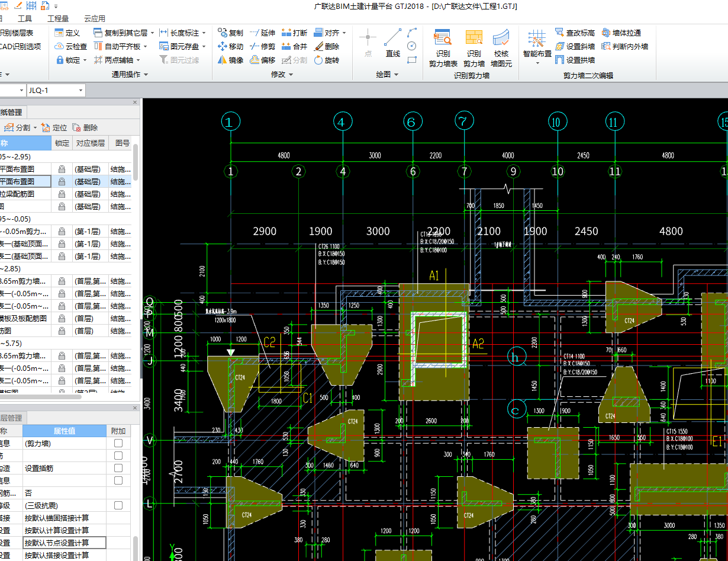Expand 复制到其它层 dropdown arrow
This screenshot has width=728, height=561.
[x=152, y=33]
